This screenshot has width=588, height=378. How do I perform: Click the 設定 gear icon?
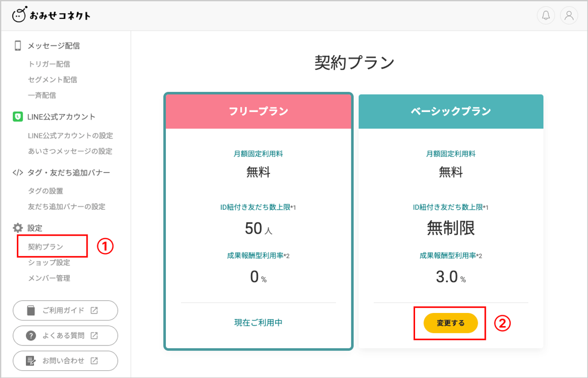pyautogui.click(x=18, y=228)
